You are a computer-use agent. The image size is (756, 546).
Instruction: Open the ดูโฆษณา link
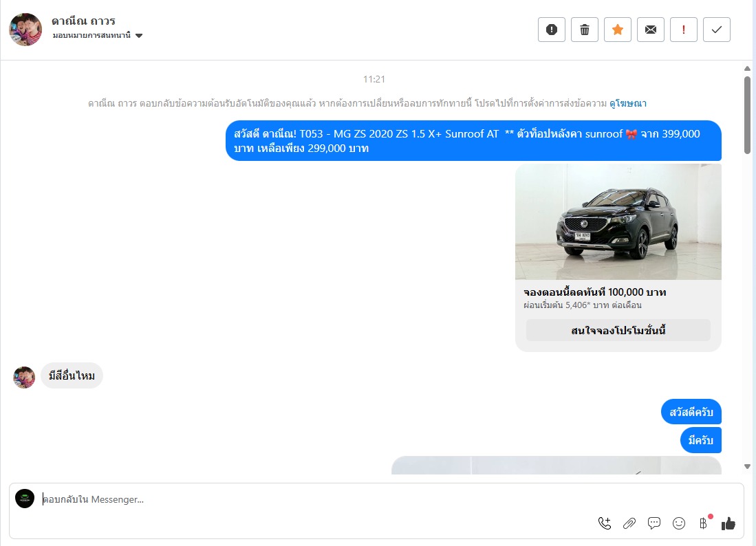click(628, 103)
